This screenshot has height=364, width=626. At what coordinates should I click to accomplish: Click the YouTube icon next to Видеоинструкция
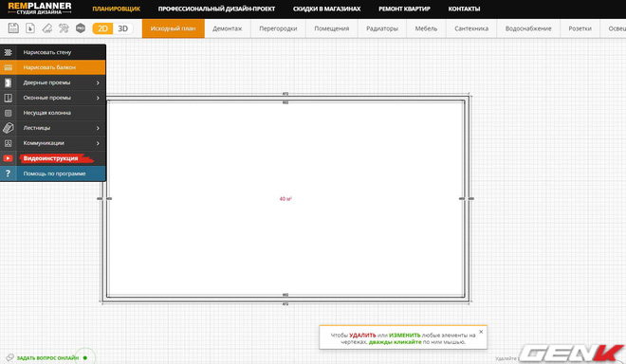[x=8, y=158]
